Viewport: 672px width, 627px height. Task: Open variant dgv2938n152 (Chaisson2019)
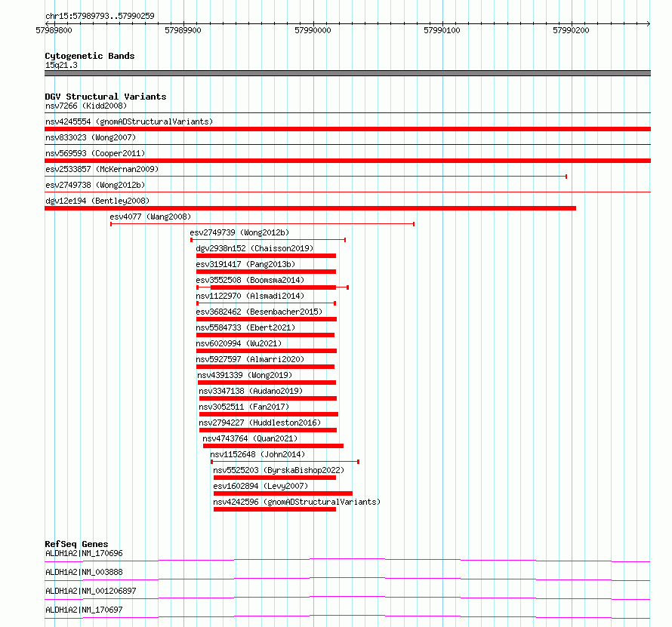pyautogui.click(x=254, y=248)
